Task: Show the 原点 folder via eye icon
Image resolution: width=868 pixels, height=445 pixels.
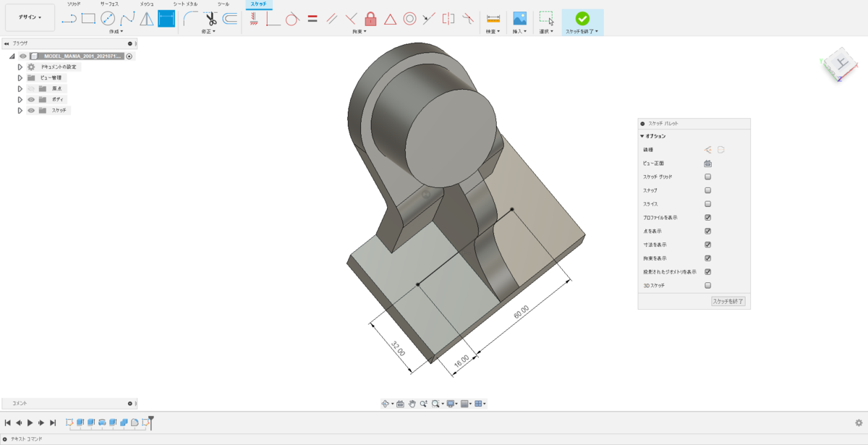Action: tap(31, 88)
